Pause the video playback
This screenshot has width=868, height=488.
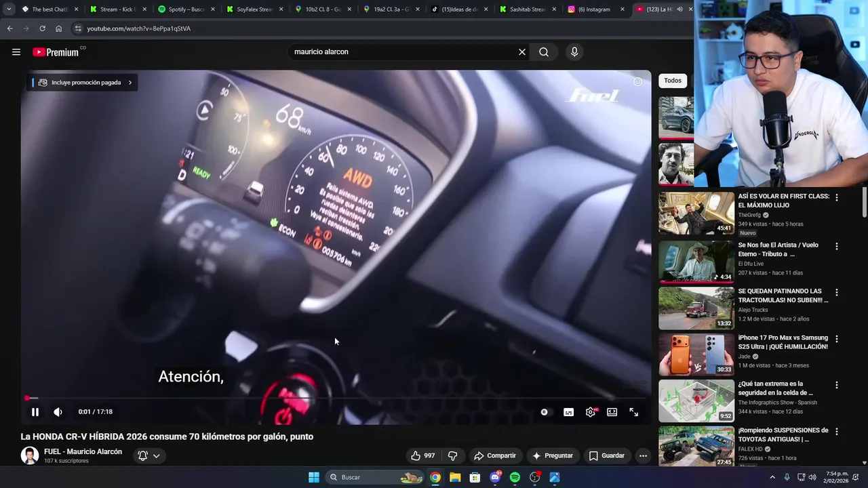click(35, 411)
